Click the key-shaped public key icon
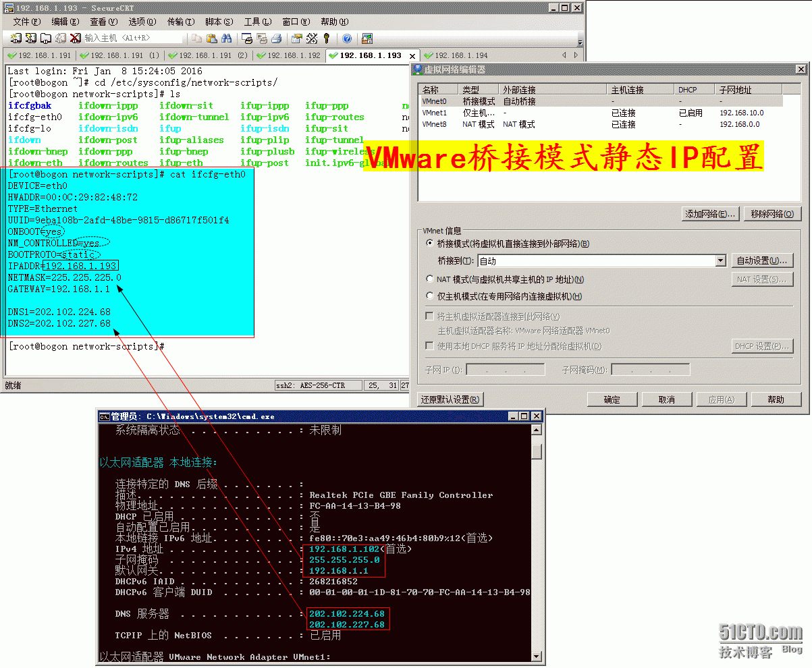Screen dimensions: 812x668 click(x=327, y=38)
